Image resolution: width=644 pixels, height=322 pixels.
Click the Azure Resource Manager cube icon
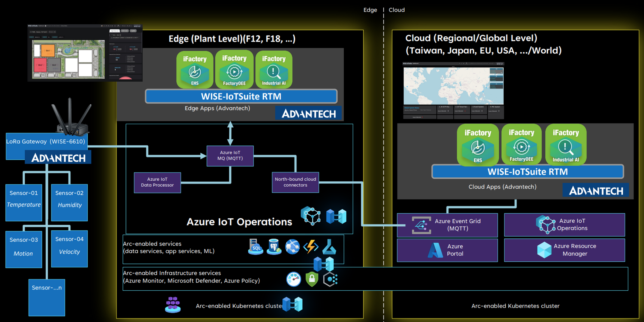point(544,250)
